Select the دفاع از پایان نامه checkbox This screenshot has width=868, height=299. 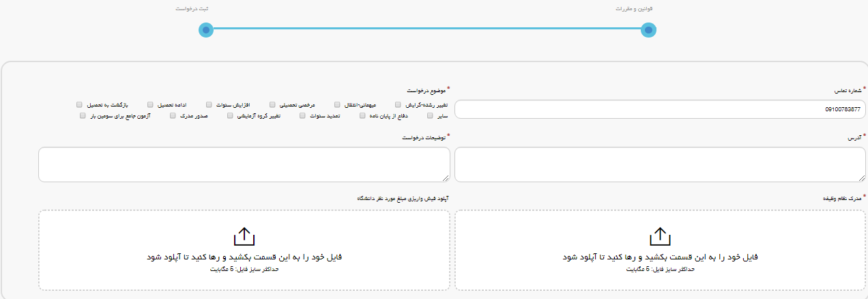tap(362, 116)
